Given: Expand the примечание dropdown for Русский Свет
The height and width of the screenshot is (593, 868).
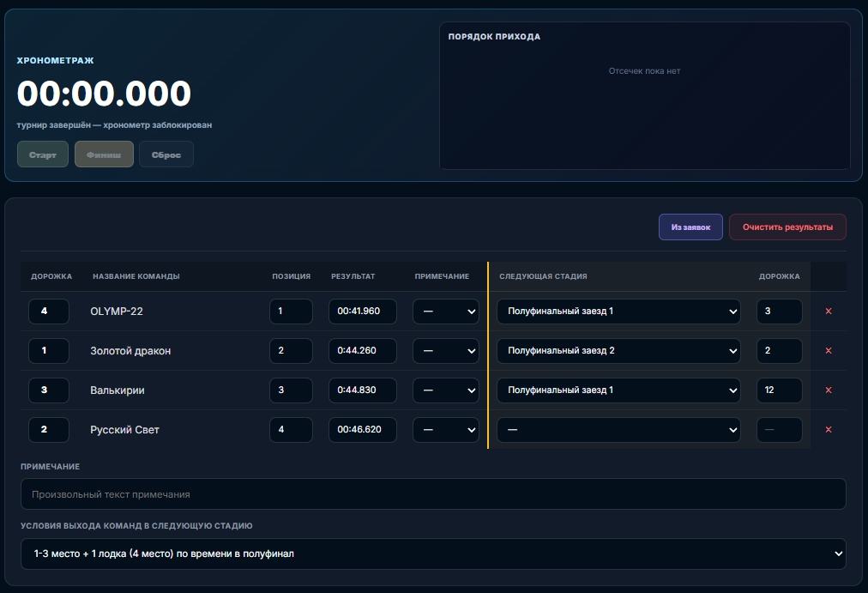Looking at the screenshot, I should click(x=446, y=430).
